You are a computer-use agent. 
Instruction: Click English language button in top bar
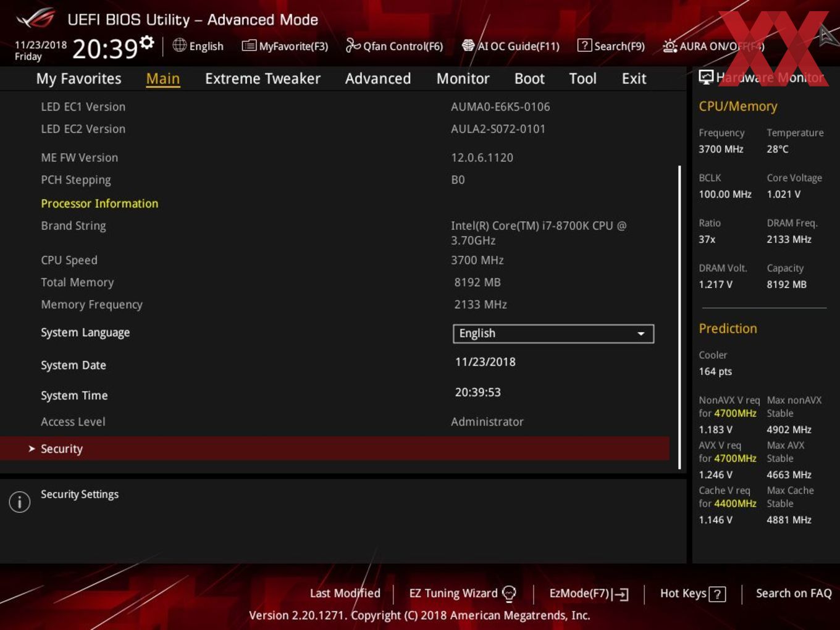[198, 46]
